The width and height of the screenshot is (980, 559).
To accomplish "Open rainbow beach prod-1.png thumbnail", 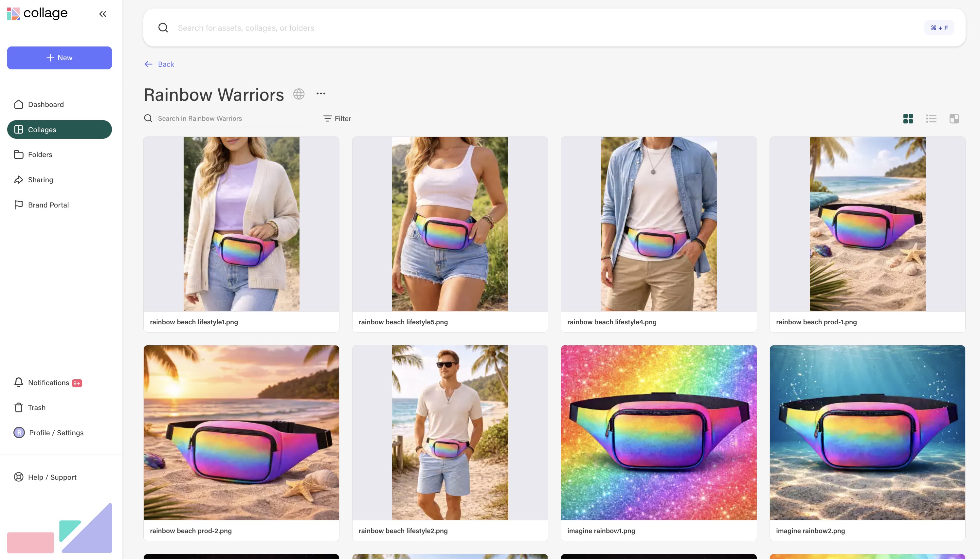I will coord(867,224).
